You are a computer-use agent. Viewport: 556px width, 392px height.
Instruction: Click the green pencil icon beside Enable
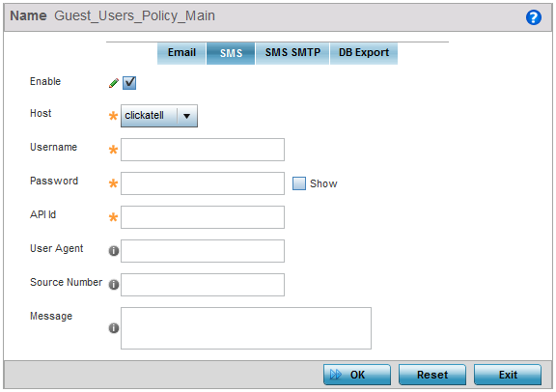(x=114, y=83)
